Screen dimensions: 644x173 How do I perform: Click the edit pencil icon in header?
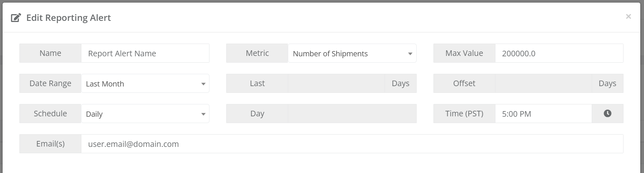(16, 18)
